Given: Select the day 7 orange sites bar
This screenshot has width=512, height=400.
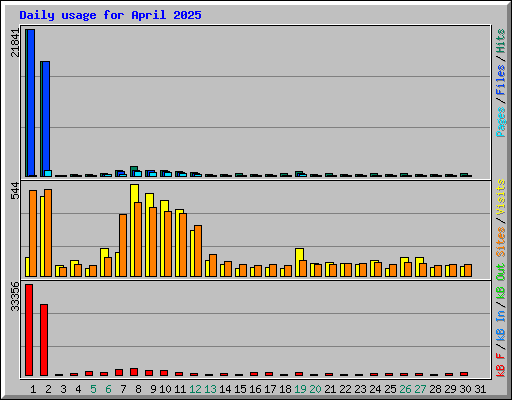Looking at the screenshot, I should (123, 245).
